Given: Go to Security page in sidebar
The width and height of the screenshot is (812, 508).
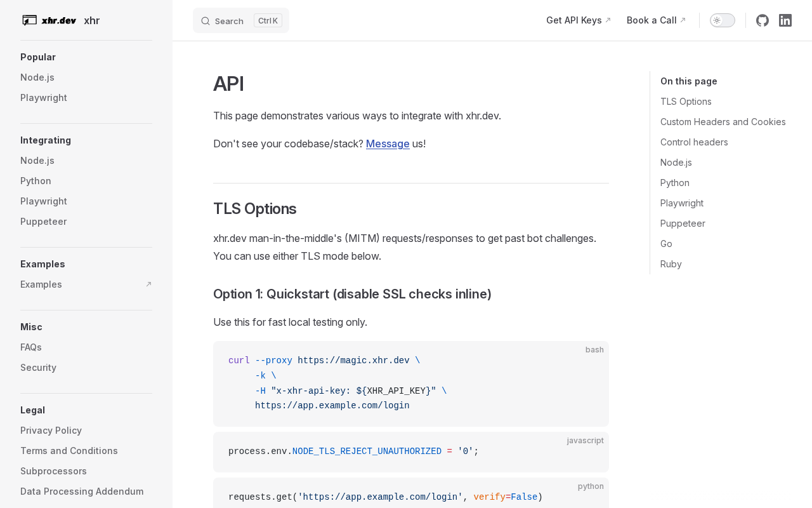Looking at the screenshot, I should (38, 368).
